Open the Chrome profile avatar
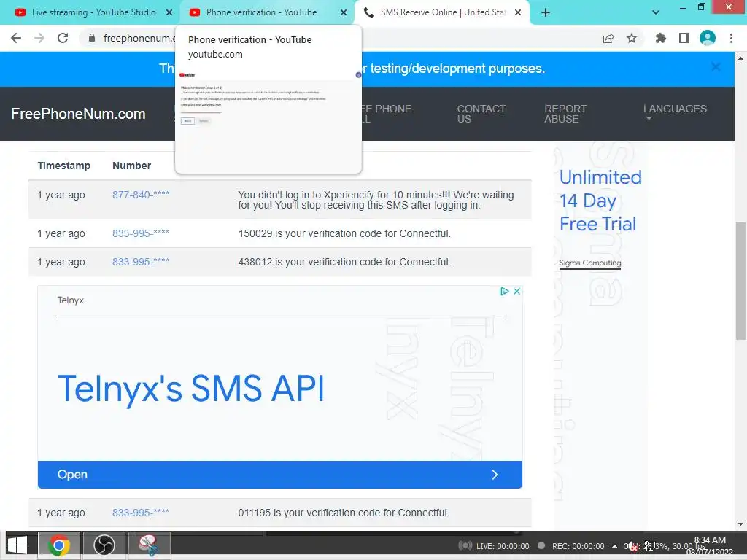Viewport: 747px width, 560px height. (x=708, y=38)
